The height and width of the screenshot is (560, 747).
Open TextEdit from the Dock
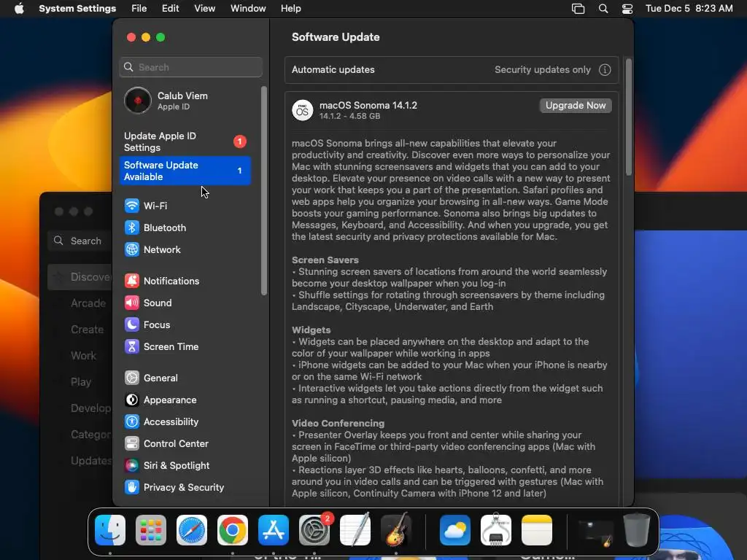click(355, 530)
